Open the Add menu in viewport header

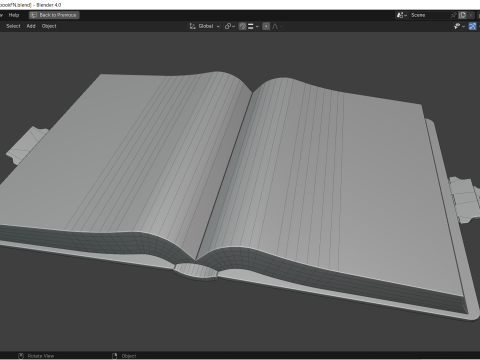point(31,26)
